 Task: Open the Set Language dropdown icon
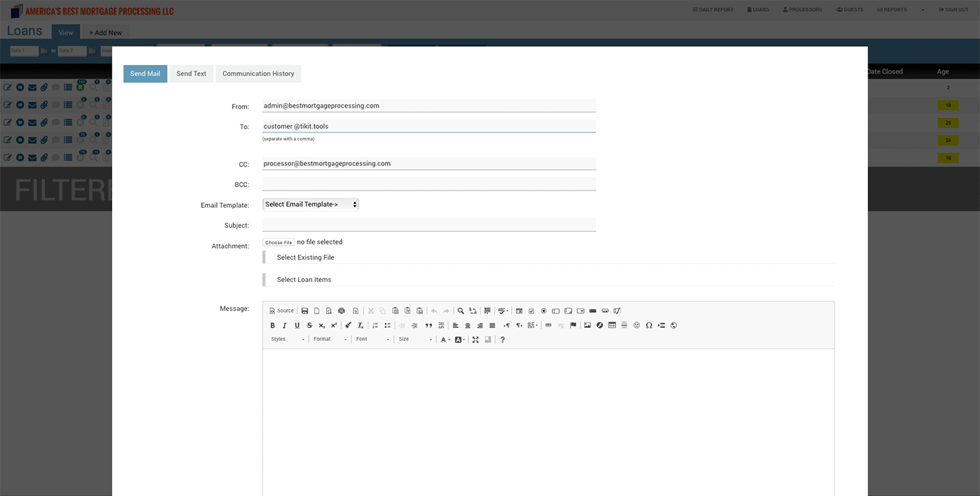[533, 325]
